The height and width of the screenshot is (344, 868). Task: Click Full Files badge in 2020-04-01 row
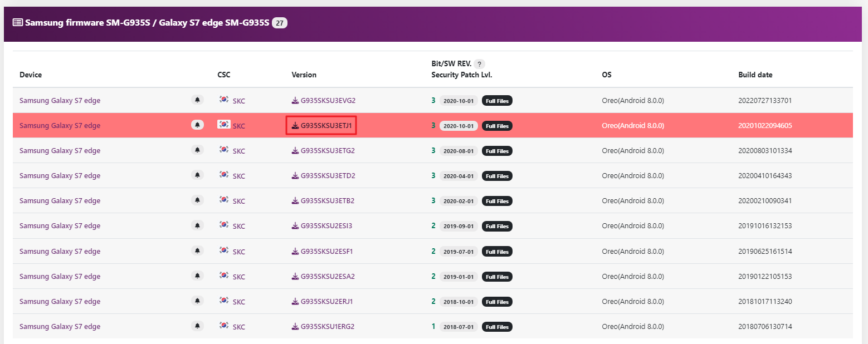pyautogui.click(x=497, y=176)
